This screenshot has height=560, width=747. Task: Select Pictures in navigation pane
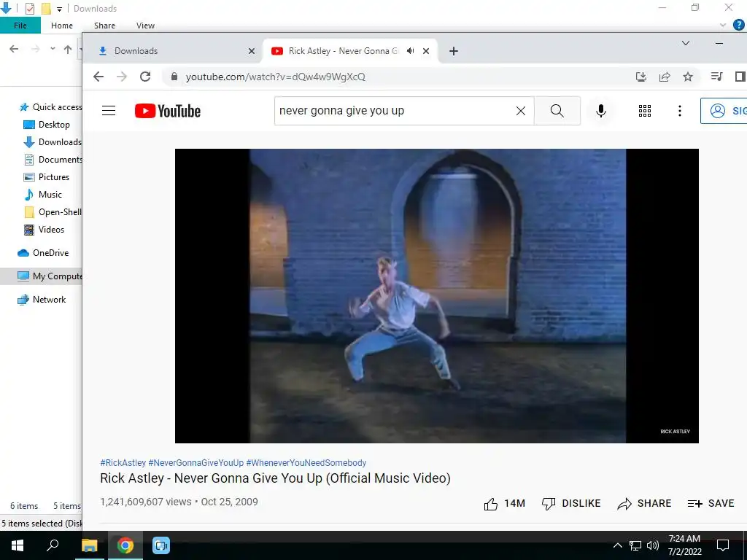click(x=46, y=176)
